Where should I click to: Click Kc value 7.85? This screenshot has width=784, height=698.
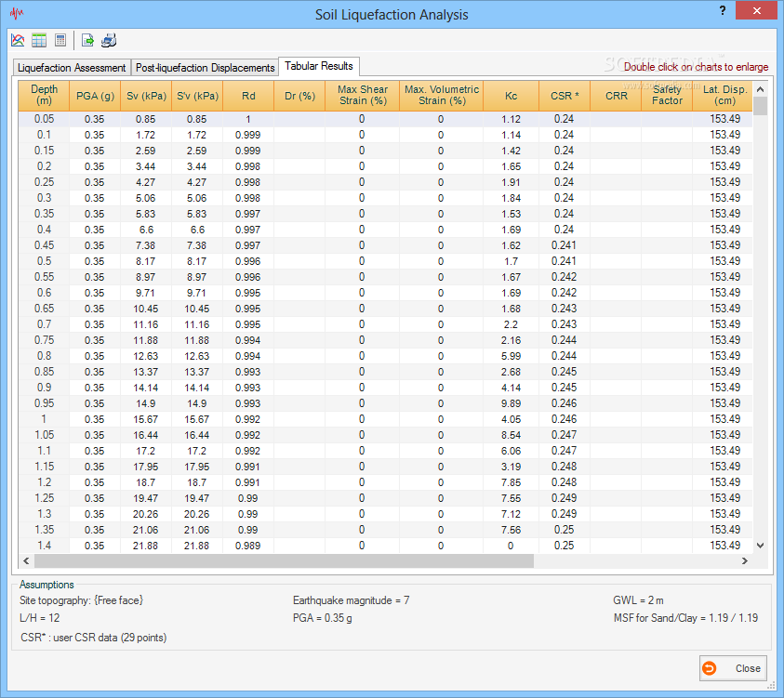click(x=511, y=482)
